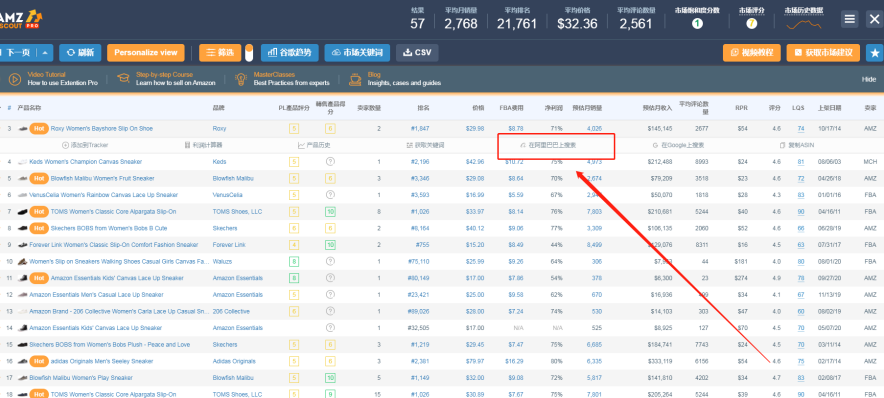Click rank #2,196 in the Keds row
The image size is (884, 398).
tap(420, 162)
